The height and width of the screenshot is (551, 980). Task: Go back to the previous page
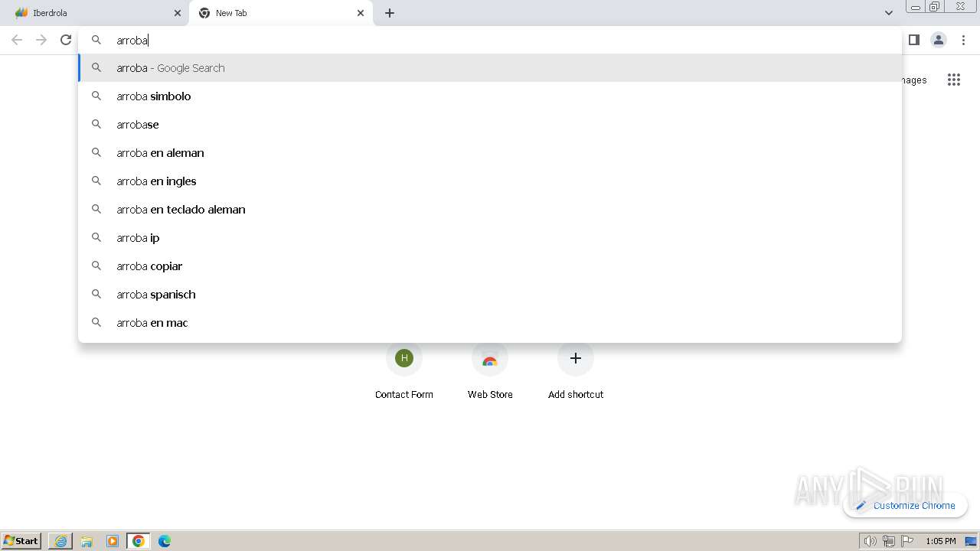[x=17, y=40]
